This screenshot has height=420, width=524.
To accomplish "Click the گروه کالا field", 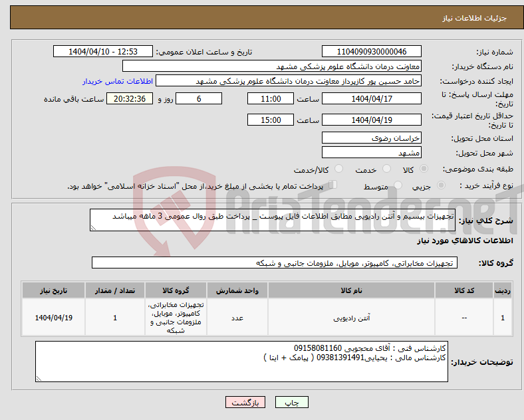I will tap(275, 262).
